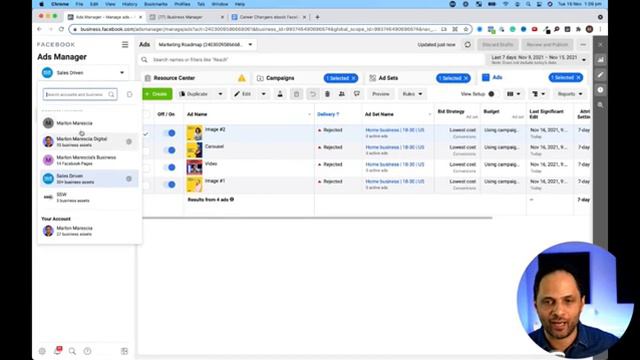Open the Reports dropdown

pos(570,94)
